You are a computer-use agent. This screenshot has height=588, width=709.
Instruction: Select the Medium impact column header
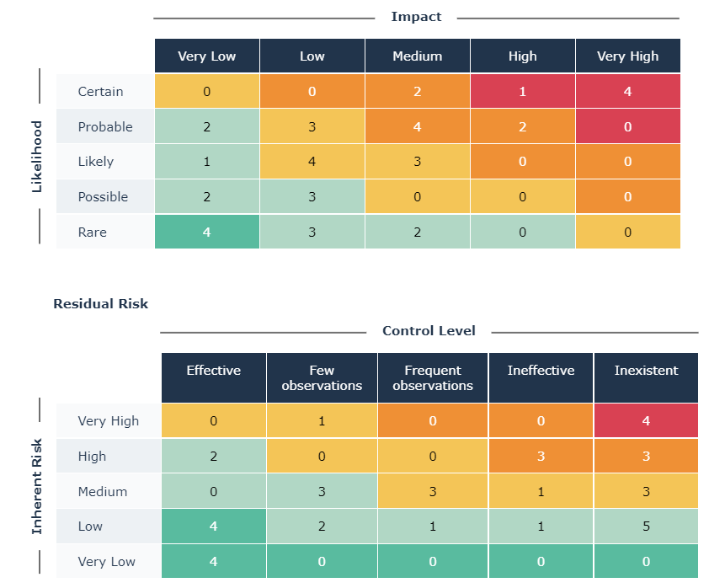[x=418, y=56]
